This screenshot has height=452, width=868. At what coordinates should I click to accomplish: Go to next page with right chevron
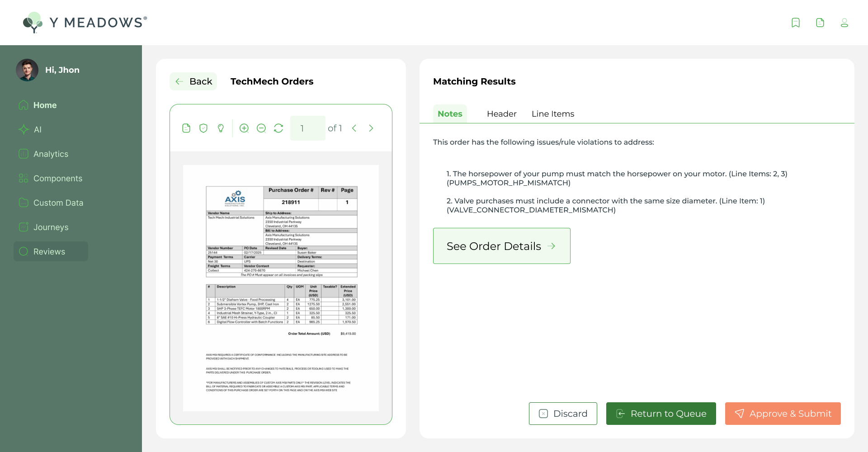pos(371,128)
